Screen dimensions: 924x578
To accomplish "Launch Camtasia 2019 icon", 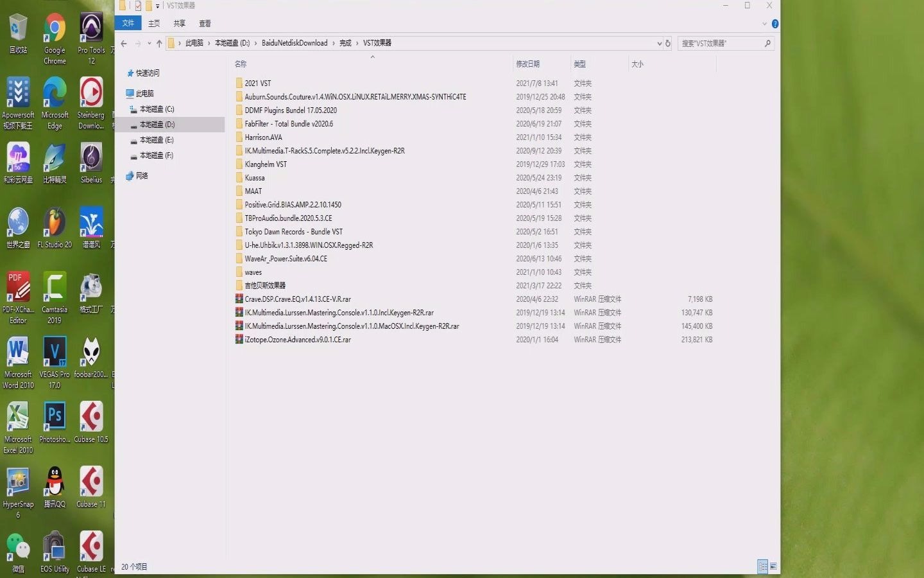I will pos(55,297).
